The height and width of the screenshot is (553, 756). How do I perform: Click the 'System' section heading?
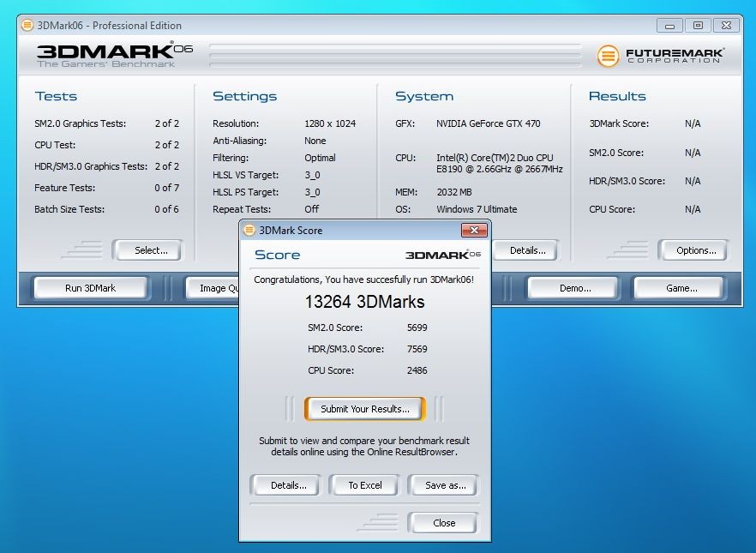[424, 96]
